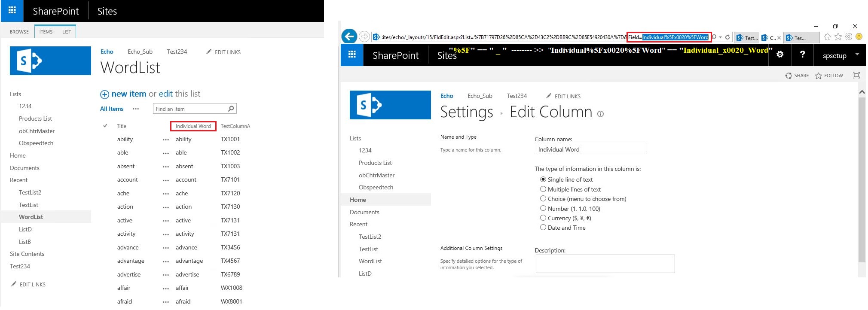The width and height of the screenshot is (868, 310).
Task: Click the Description text area
Action: pyautogui.click(x=605, y=264)
